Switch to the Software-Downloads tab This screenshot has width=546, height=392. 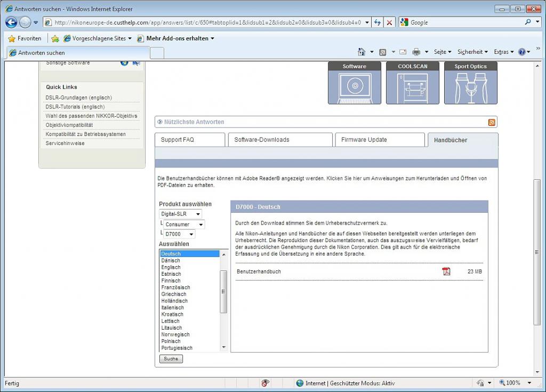(280, 140)
